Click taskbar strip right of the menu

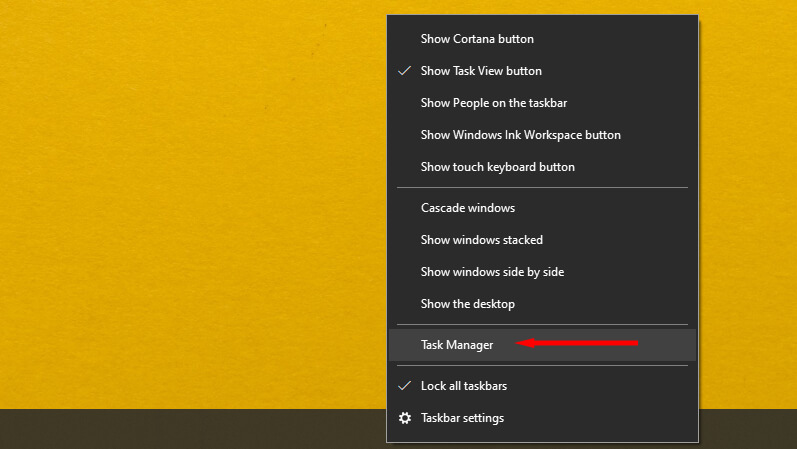click(x=748, y=430)
